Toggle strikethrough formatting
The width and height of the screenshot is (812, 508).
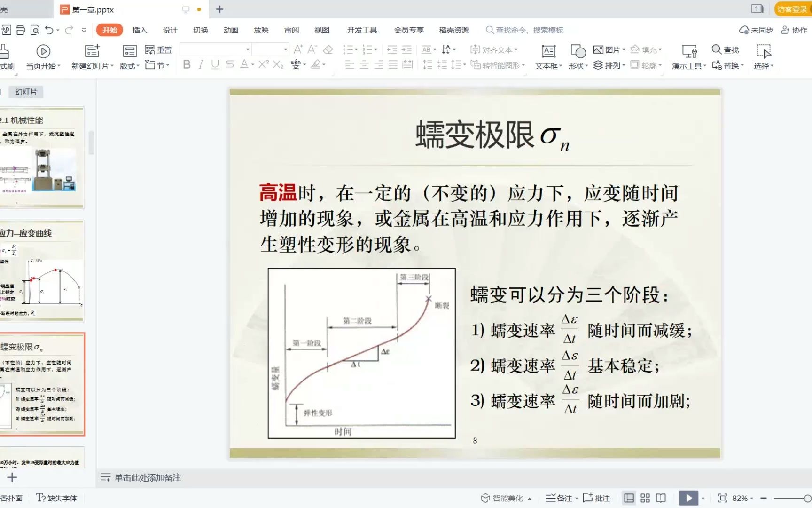(230, 64)
